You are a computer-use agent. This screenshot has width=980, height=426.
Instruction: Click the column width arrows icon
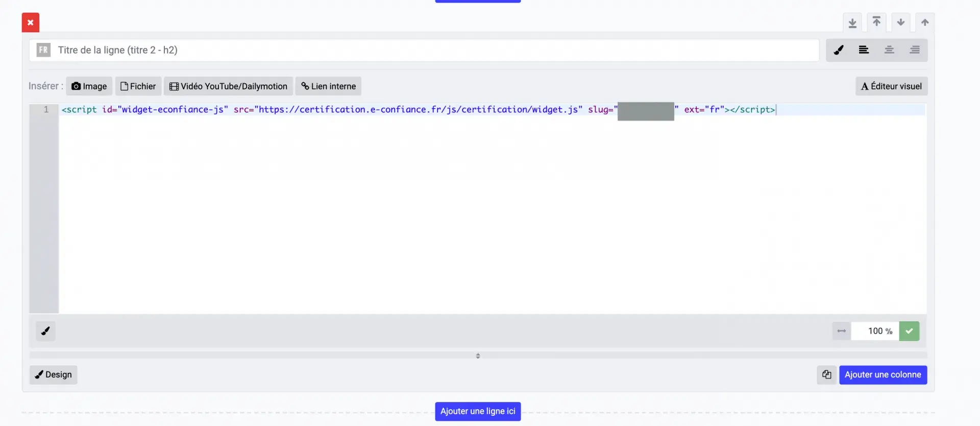[842, 331]
